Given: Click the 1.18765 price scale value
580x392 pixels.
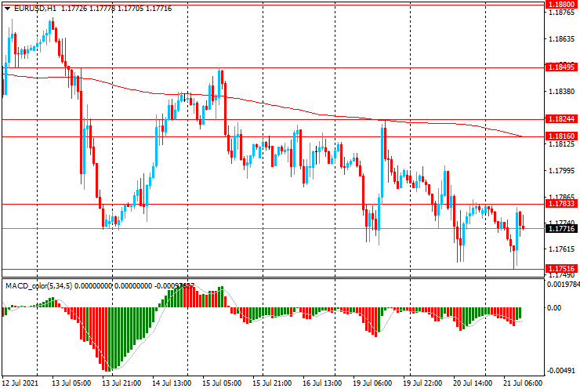Looking at the screenshot, I should point(562,13).
